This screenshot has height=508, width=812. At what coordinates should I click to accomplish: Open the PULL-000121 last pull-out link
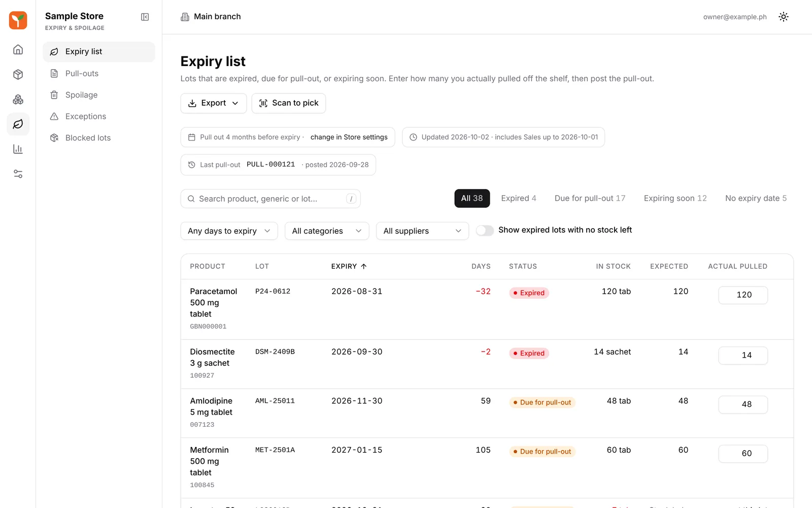[270, 165]
